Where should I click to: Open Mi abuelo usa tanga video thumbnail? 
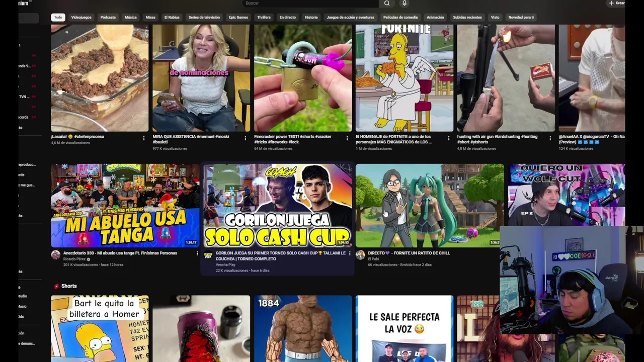(125, 205)
